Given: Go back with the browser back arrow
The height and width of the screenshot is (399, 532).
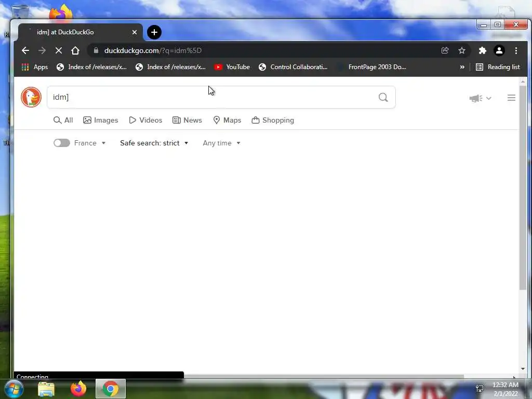Looking at the screenshot, I should click(x=25, y=50).
